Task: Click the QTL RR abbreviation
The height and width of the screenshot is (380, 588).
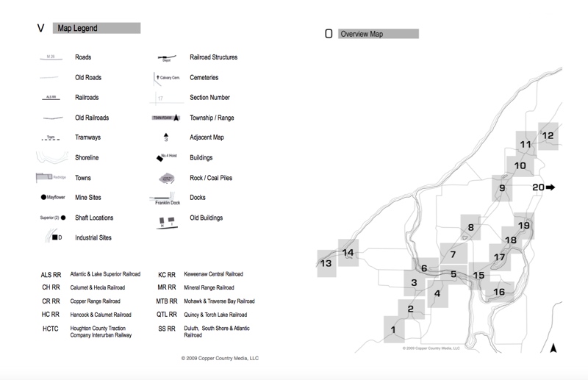Action: 167,315
